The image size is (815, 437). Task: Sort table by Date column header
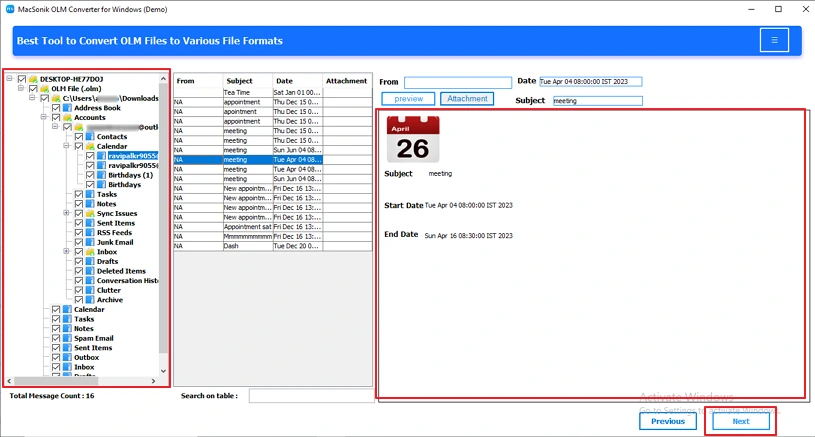298,81
